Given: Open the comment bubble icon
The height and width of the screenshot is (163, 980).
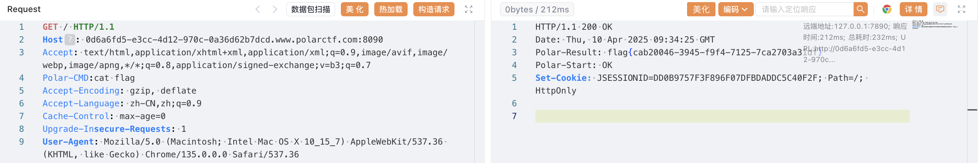Looking at the screenshot, I should coord(940,9).
